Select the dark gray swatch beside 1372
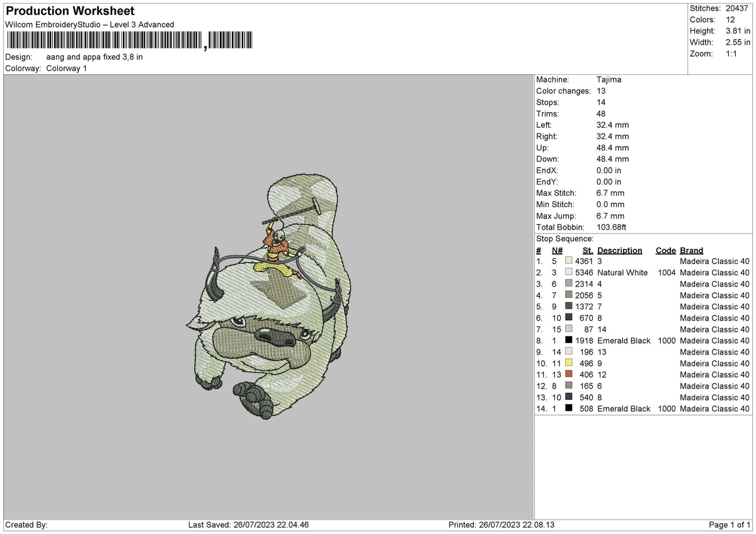The width and height of the screenshot is (756, 534). pos(569,307)
